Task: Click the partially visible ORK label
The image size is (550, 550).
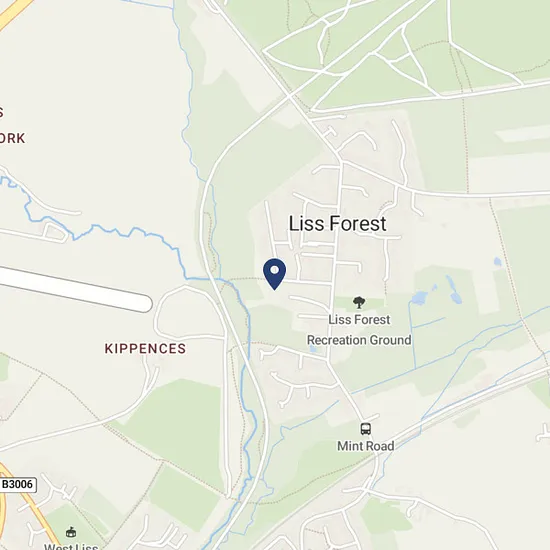Action: (x=12, y=138)
